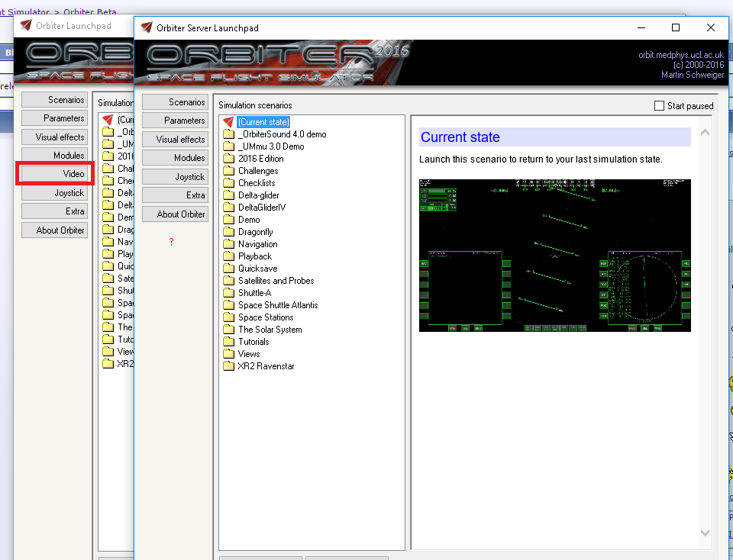This screenshot has height=560, width=733.
Task: Open Modules tab in Server Launchpad
Action: (176, 158)
